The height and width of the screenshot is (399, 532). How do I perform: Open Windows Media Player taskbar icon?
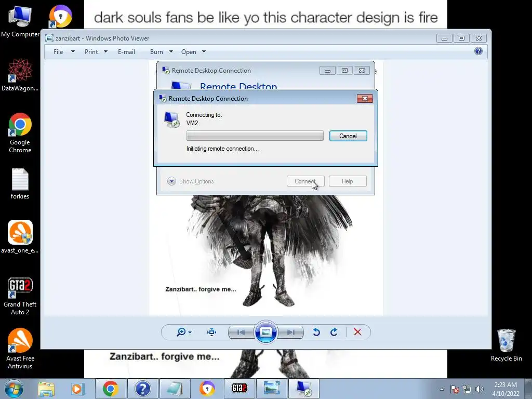(x=77, y=389)
